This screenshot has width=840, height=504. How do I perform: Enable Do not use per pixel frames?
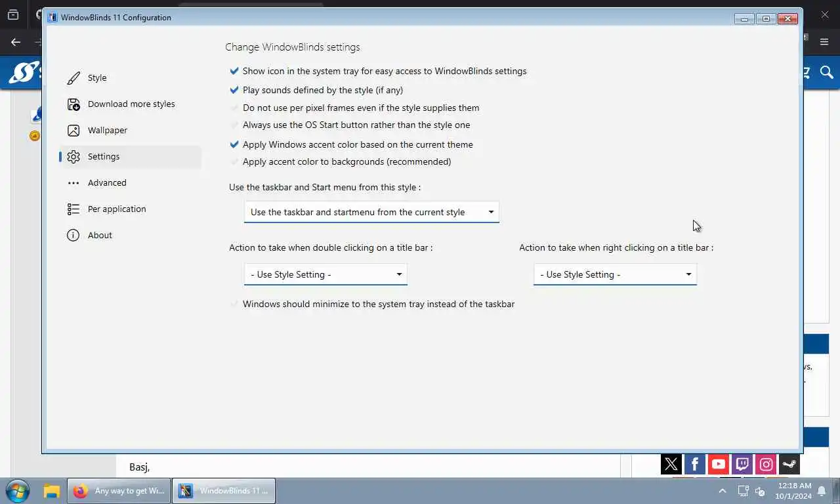click(x=234, y=108)
